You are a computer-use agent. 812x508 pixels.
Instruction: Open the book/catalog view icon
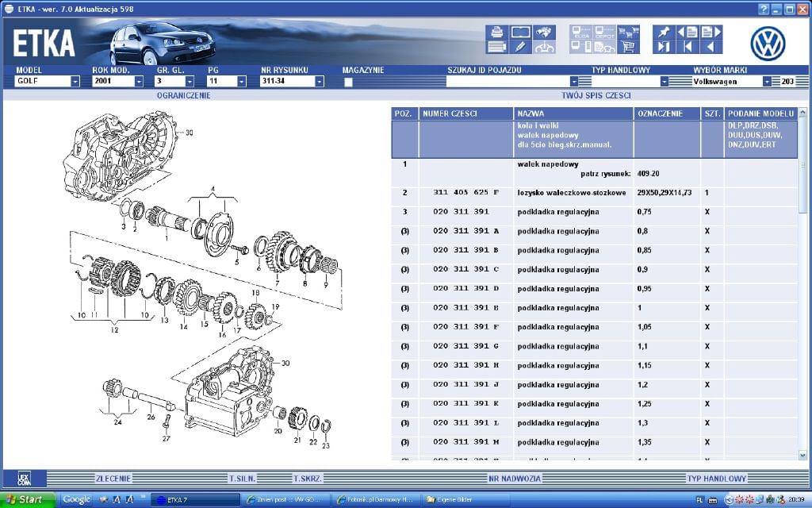tap(520, 32)
